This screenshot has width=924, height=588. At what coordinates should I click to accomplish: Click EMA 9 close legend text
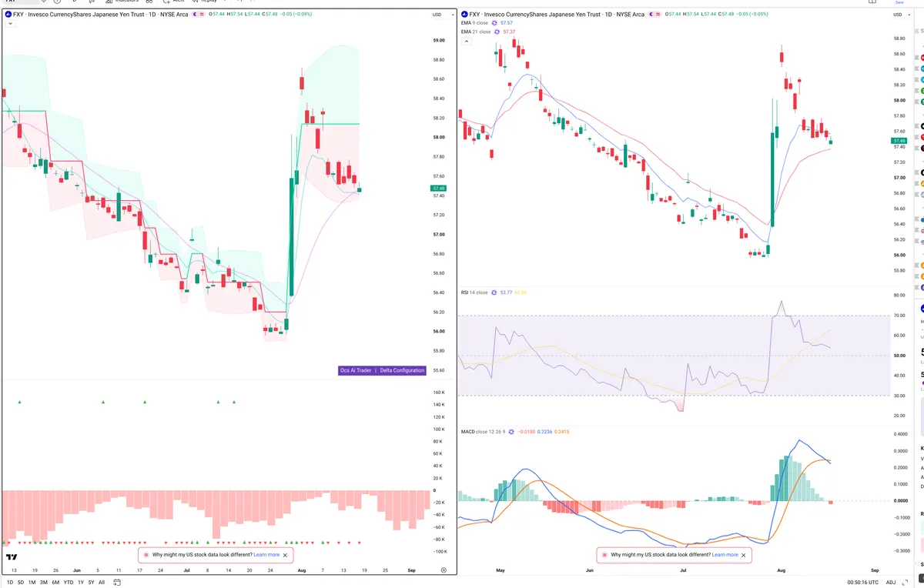coord(474,23)
